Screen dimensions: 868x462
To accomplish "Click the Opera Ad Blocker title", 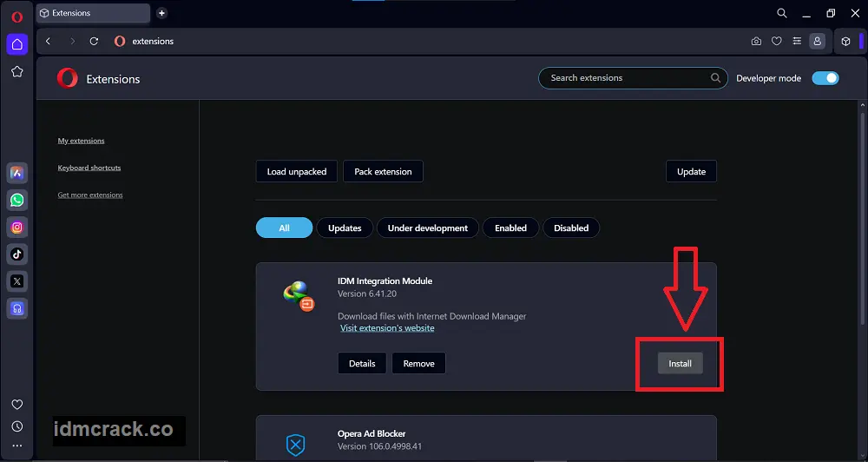I will tap(372, 433).
